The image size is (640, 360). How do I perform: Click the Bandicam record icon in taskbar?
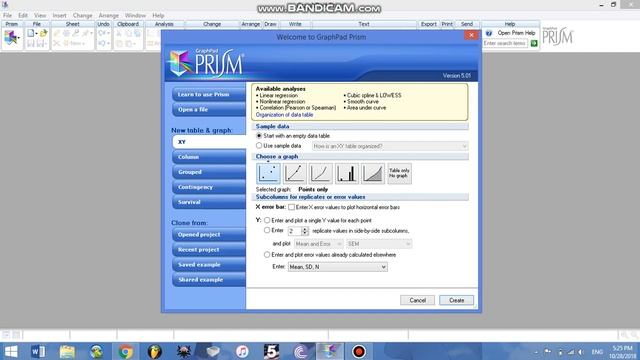coord(359,351)
